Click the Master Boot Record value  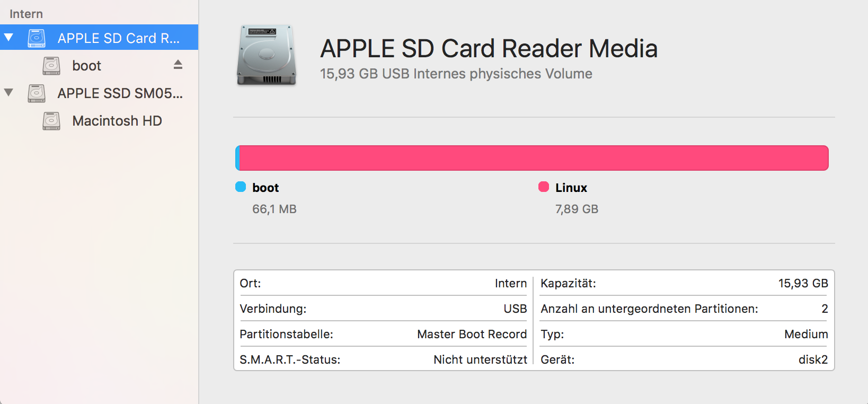472,334
